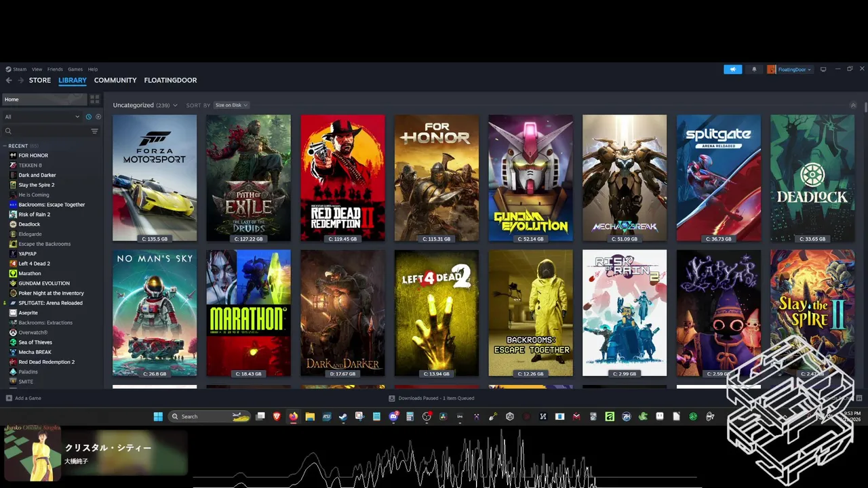Open Firefox from the taskbar
This screenshot has height=488, width=868.
(x=293, y=416)
